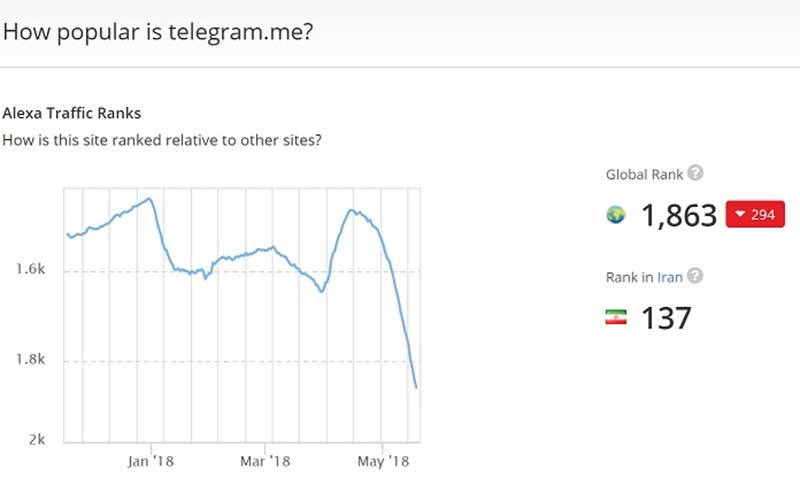The height and width of the screenshot is (500, 800).
Task: Open the Iran country link
Action: 670,277
